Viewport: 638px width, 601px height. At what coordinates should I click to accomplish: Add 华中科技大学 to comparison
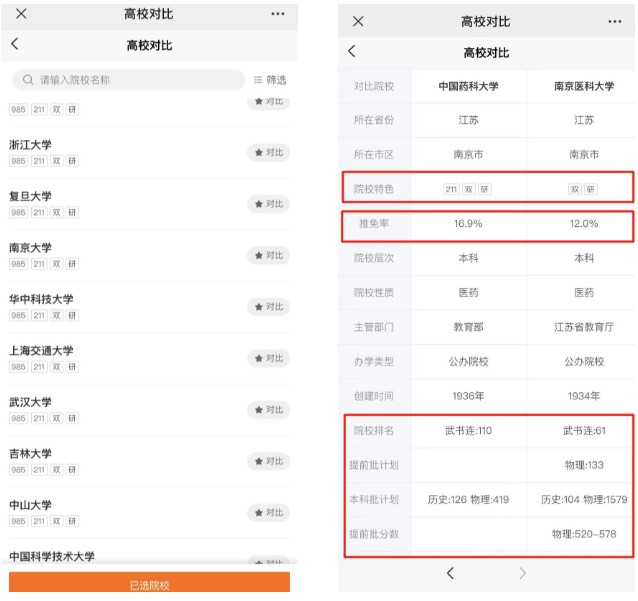coord(268,307)
